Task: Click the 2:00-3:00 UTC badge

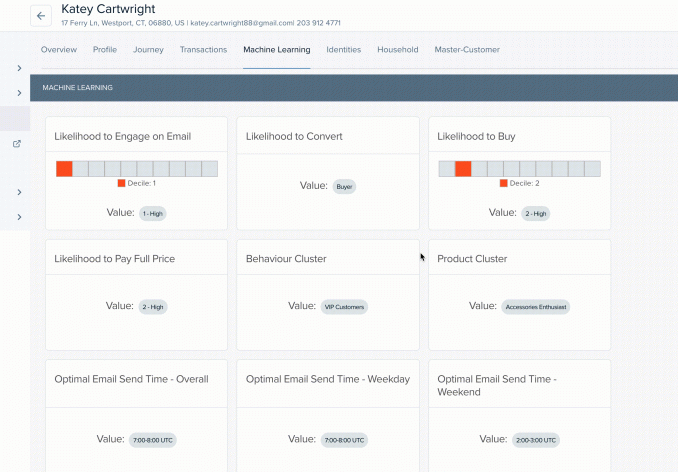Action: (536, 440)
